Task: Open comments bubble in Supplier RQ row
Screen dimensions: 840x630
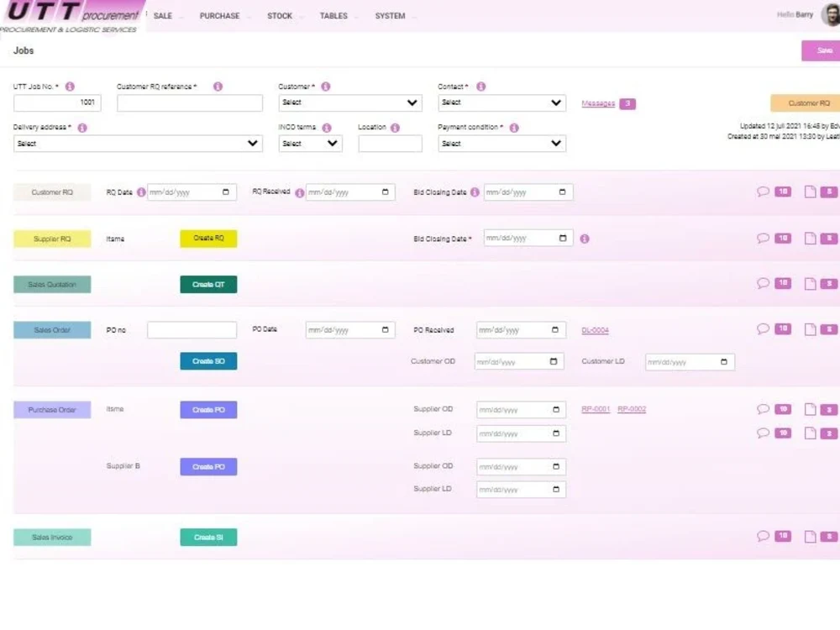Action: [763, 238]
